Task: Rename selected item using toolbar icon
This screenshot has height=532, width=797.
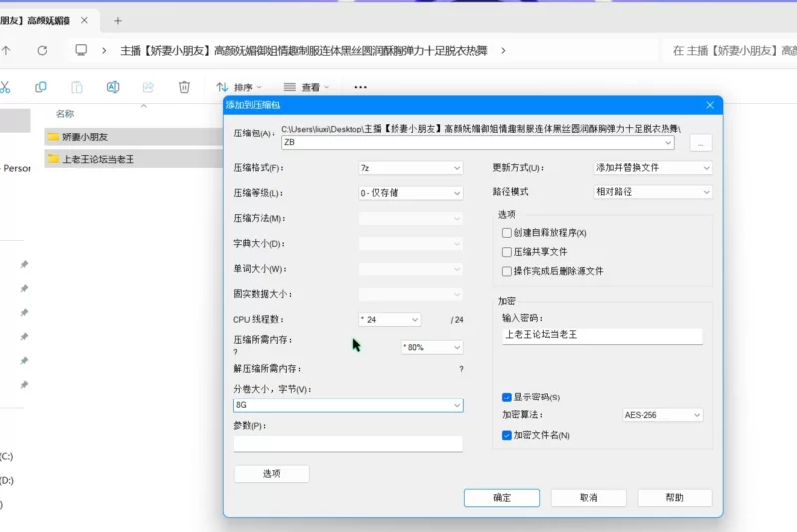Action: click(113, 87)
